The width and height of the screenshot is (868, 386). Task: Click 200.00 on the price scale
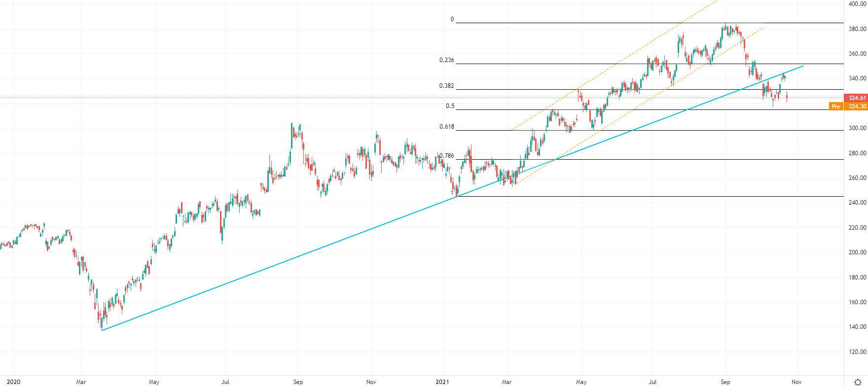pos(857,252)
